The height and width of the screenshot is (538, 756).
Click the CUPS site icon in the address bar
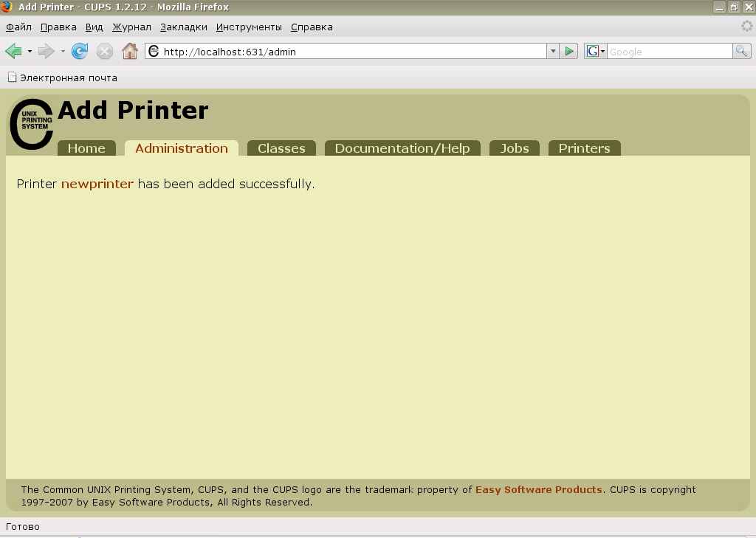click(x=154, y=51)
